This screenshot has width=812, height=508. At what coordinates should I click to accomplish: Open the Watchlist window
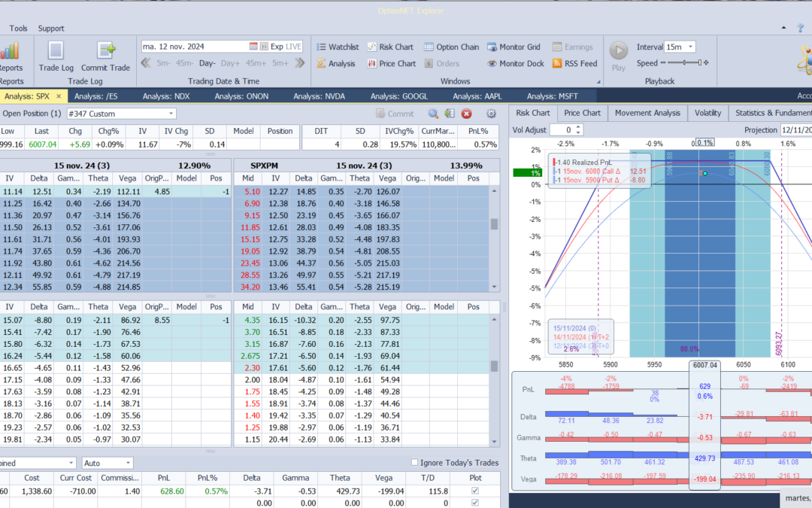(338, 47)
